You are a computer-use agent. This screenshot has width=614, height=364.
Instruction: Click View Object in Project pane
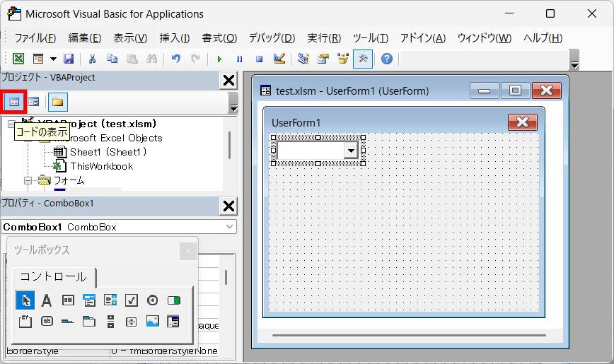34,102
